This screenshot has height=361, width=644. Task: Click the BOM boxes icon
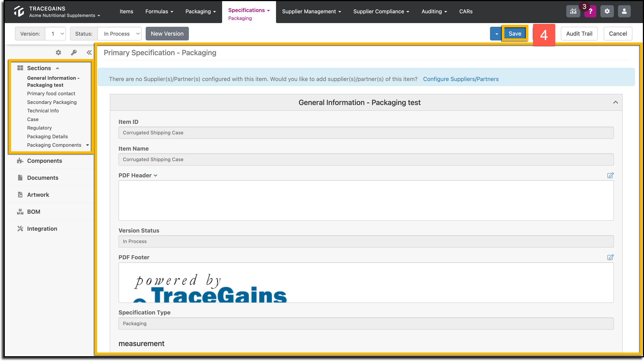20,212
